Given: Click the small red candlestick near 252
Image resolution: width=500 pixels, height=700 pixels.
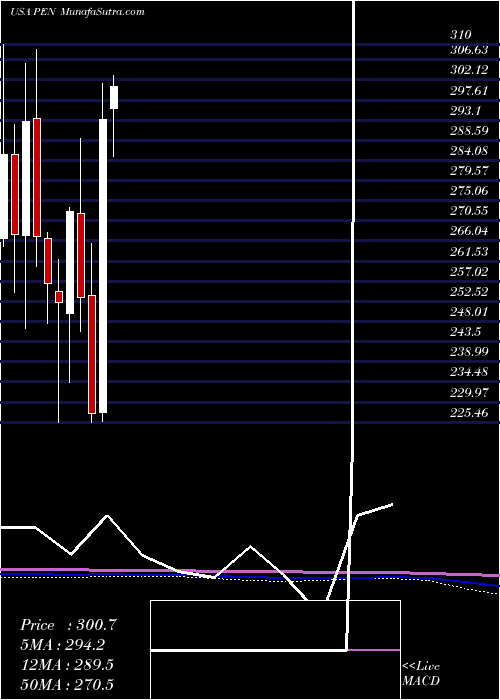Looking at the screenshot, I should click(58, 297).
